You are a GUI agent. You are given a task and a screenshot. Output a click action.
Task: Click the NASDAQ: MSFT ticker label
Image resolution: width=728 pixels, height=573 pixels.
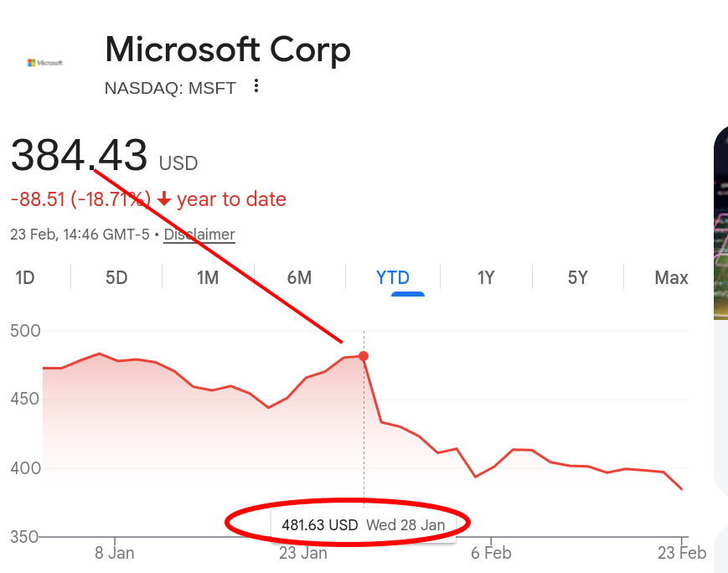tap(169, 87)
